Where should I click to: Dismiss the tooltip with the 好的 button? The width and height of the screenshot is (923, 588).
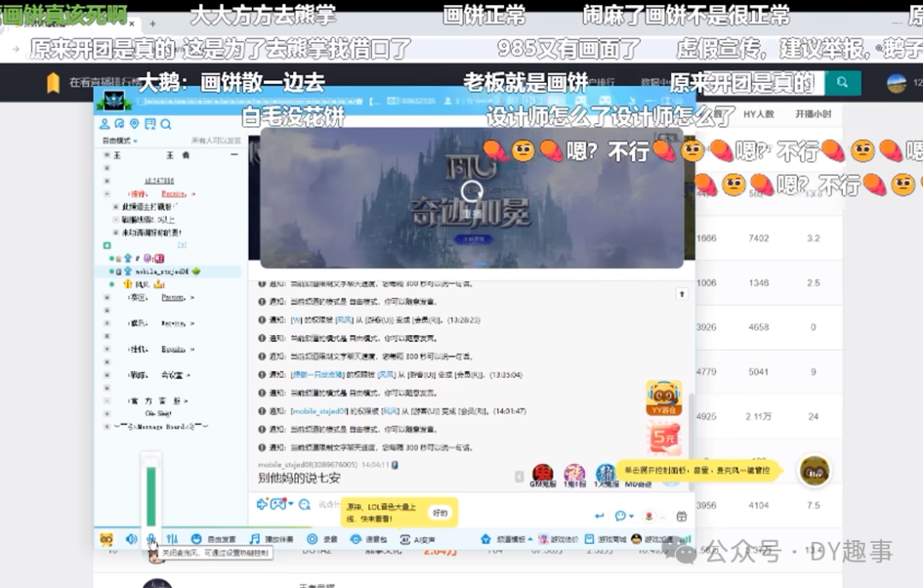tap(440, 514)
